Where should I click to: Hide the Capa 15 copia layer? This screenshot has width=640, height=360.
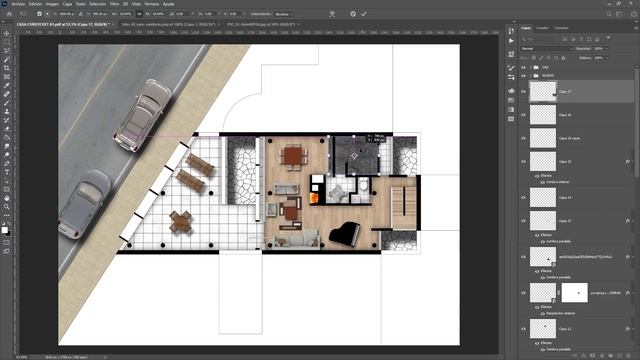pyautogui.click(x=524, y=138)
